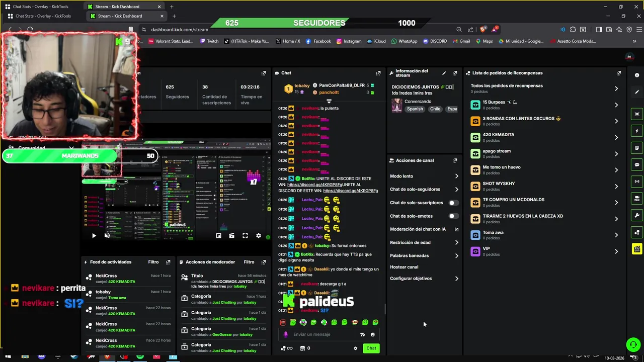644x362 pixels.
Task: Click the red angry emote in chat
Action: [282, 322]
